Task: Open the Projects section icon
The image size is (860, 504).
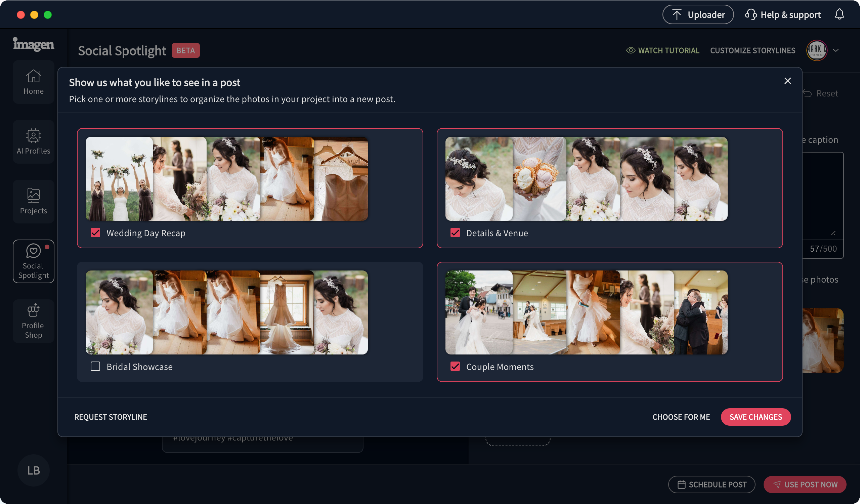Action: tap(34, 201)
